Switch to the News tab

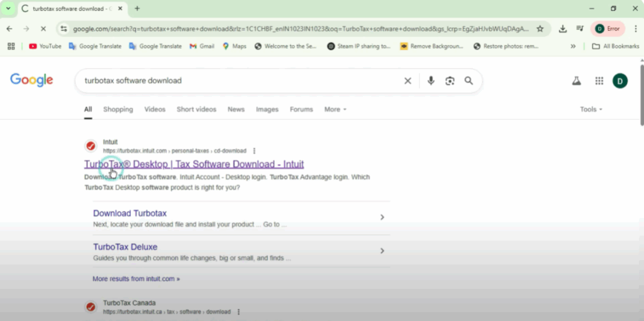click(236, 109)
